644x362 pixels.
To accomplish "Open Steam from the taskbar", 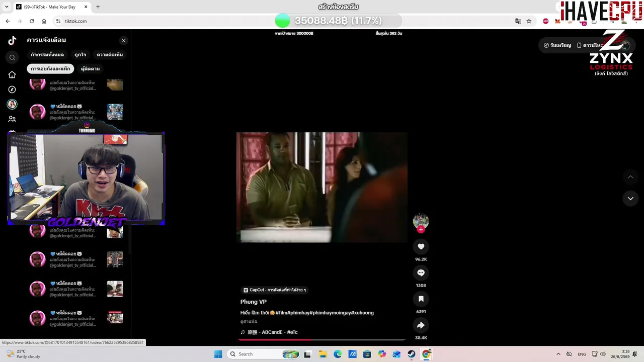I will tap(412, 354).
